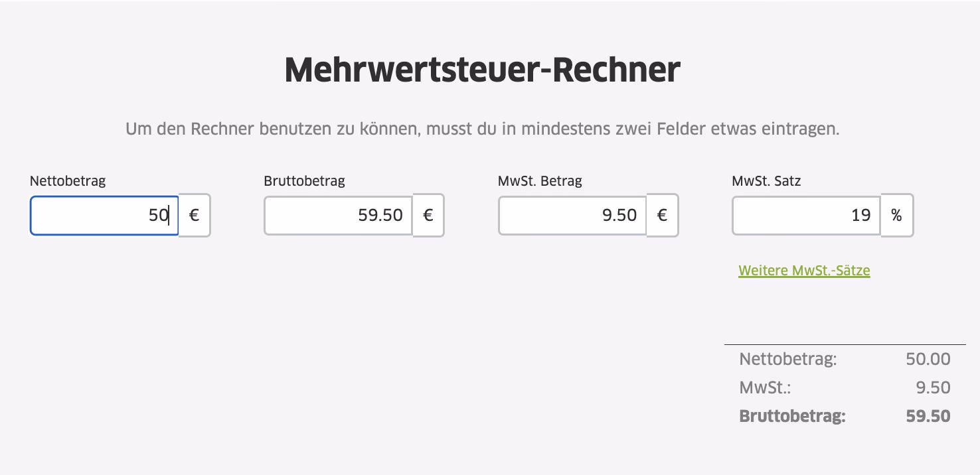Screen dimensions: 980x475
Task: Click the Bruttobetrag field label
Action: (304, 180)
